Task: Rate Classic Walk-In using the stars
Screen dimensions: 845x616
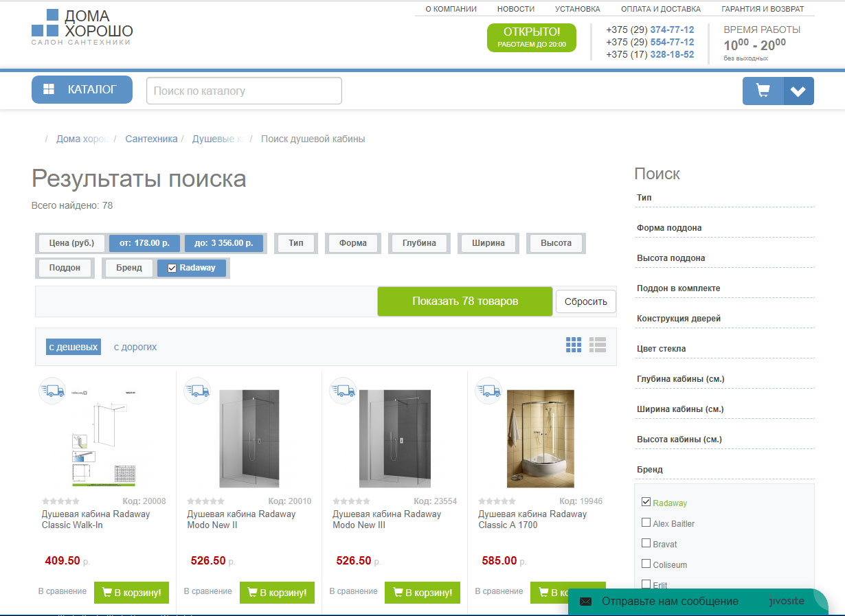Action: click(x=61, y=501)
